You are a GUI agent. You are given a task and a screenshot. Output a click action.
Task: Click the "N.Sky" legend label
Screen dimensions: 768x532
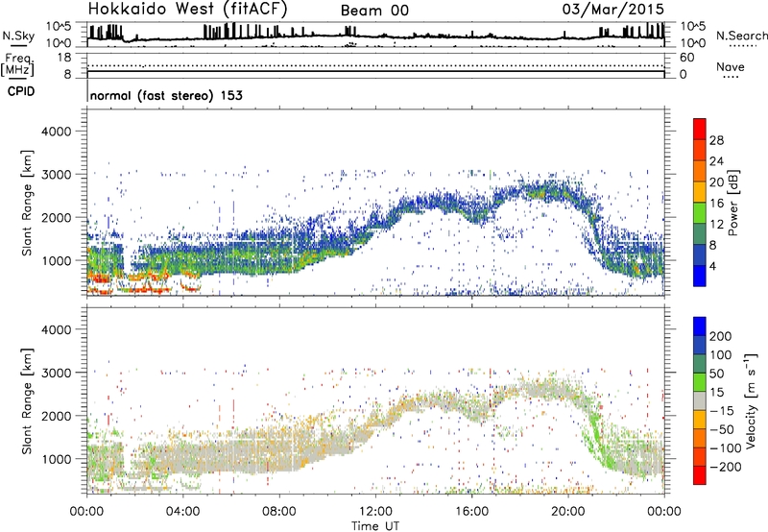(18, 36)
